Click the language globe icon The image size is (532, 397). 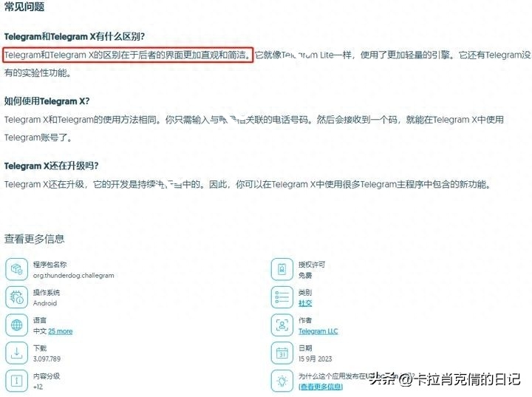point(16,325)
